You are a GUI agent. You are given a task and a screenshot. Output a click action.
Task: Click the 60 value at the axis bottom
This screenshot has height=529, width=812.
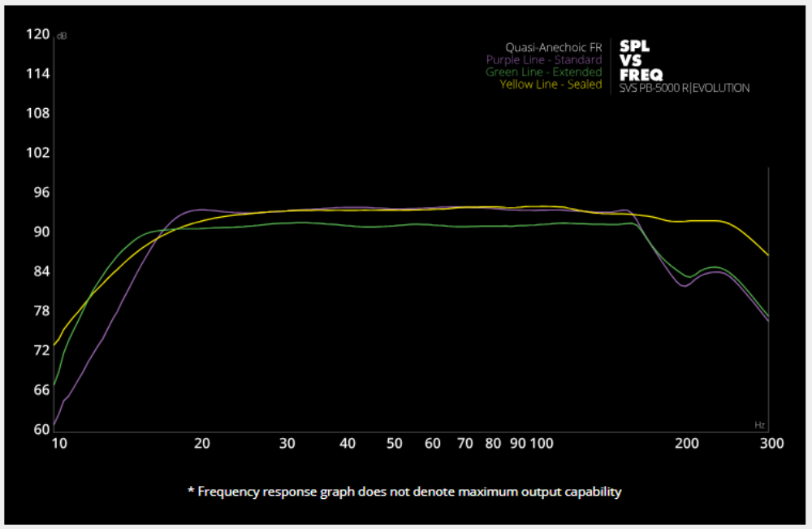[41, 430]
